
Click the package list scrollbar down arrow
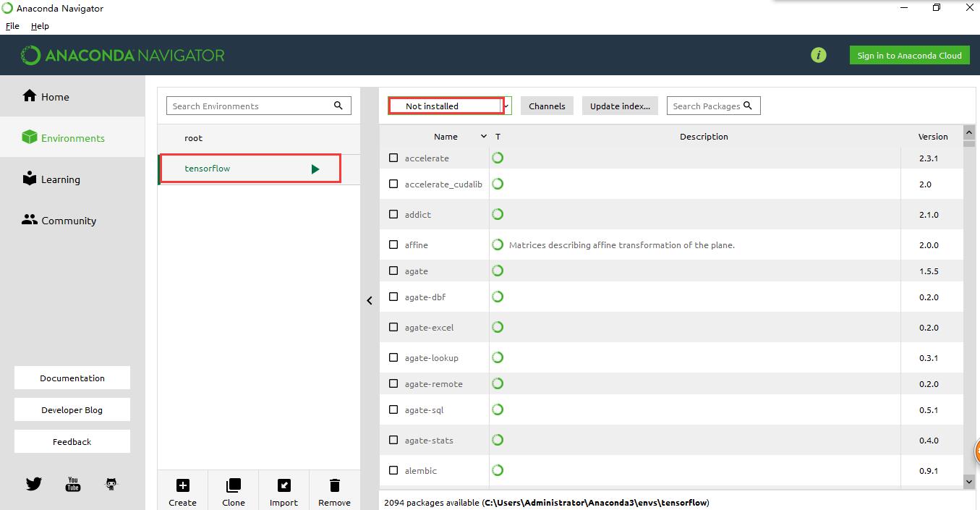(x=969, y=480)
